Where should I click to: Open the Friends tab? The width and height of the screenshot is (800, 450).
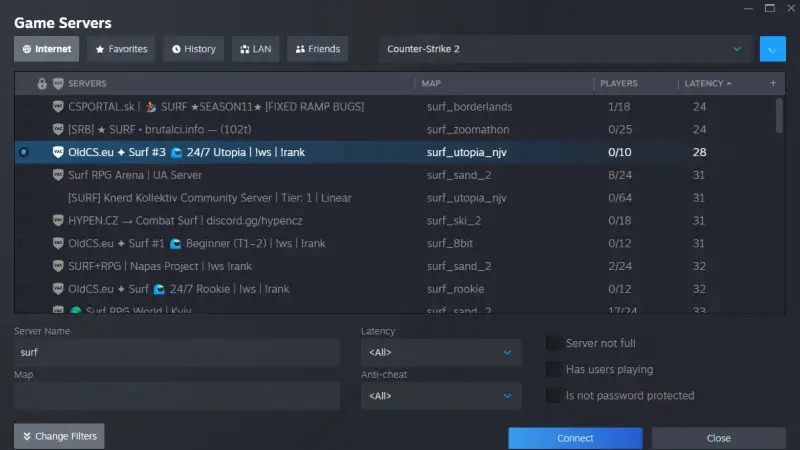[x=317, y=49]
